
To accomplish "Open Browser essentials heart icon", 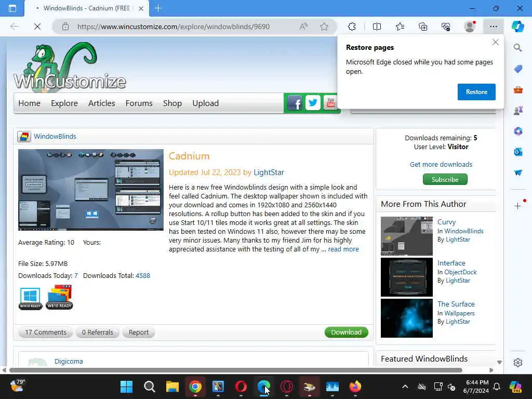I will pyautogui.click(x=446, y=26).
